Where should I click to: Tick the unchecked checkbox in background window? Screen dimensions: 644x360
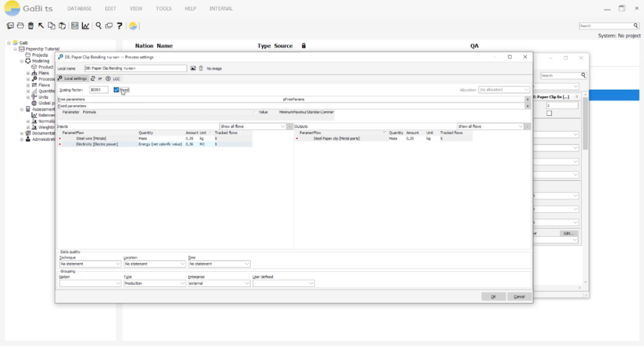549,113
